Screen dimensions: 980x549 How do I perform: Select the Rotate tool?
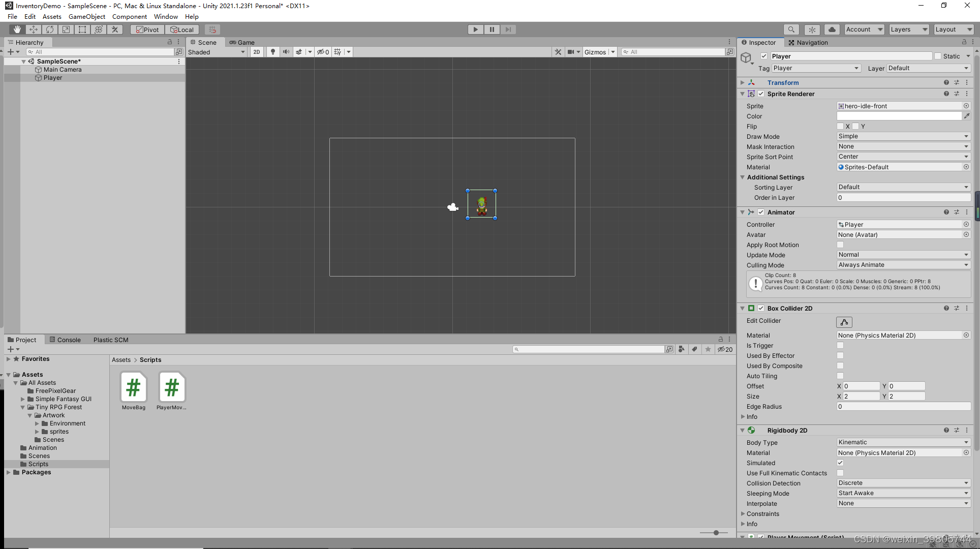[50, 29]
